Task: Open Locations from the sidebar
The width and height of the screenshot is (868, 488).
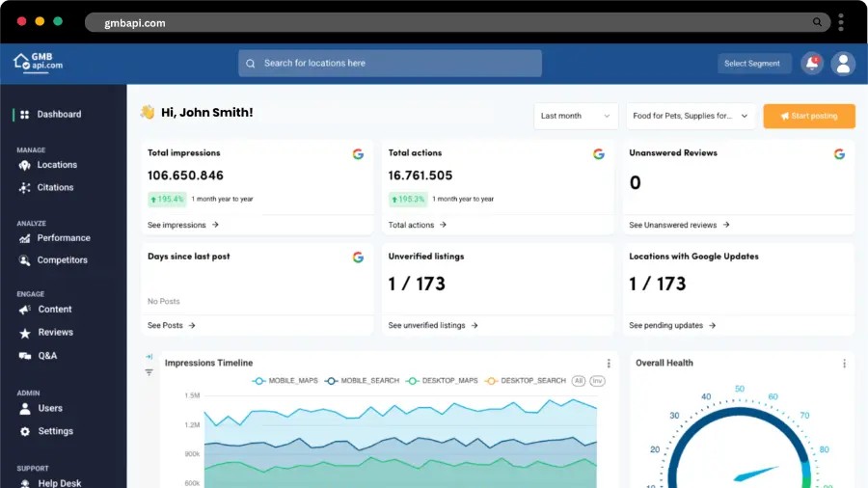Action: coord(57,165)
